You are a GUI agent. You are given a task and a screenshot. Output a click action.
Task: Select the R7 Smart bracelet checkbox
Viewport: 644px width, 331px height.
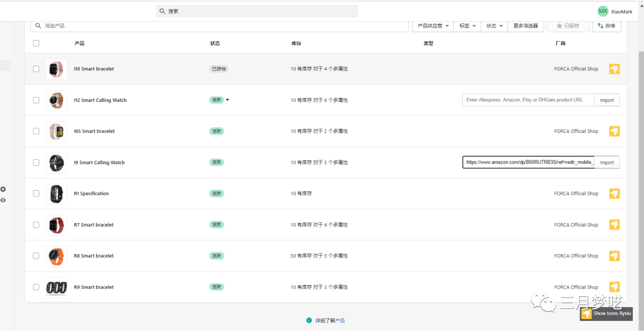[36, 225]
